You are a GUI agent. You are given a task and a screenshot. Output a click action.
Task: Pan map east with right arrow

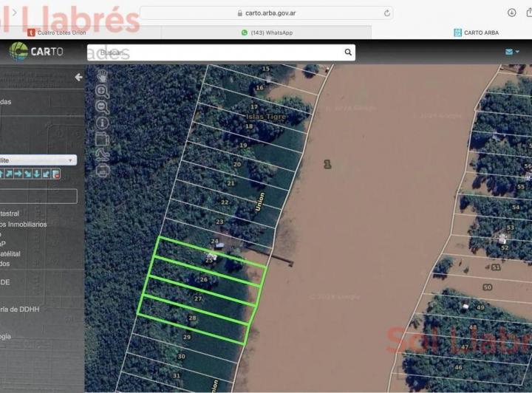[18, 174]
